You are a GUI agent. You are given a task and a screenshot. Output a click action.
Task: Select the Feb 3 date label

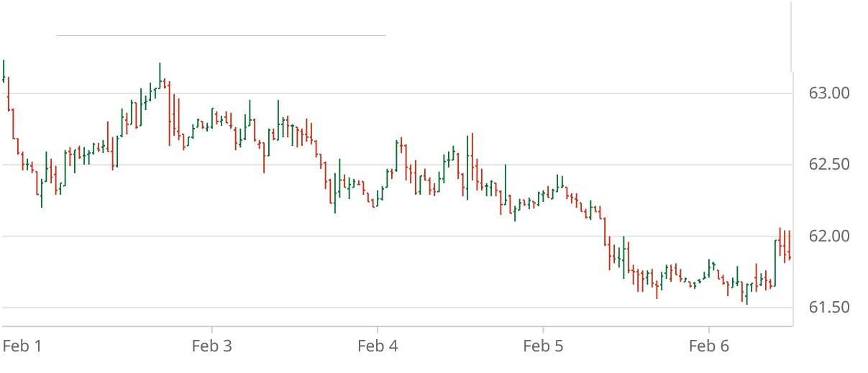pyautogui.click(x=211, y=346)
